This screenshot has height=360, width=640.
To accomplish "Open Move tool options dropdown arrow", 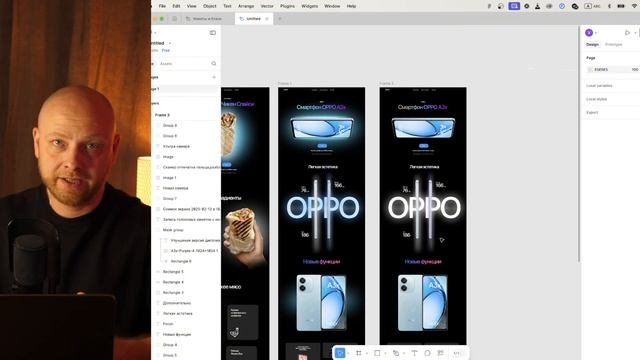I will point(348,353).
